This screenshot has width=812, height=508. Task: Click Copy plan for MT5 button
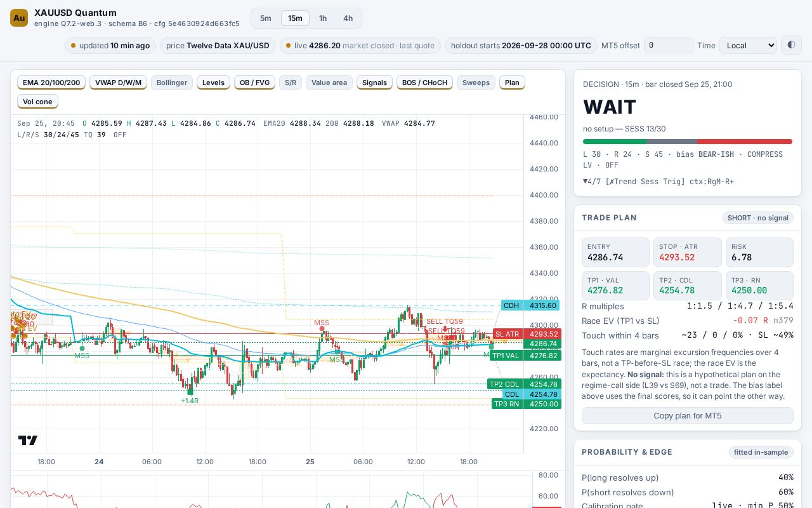(688, 415)
